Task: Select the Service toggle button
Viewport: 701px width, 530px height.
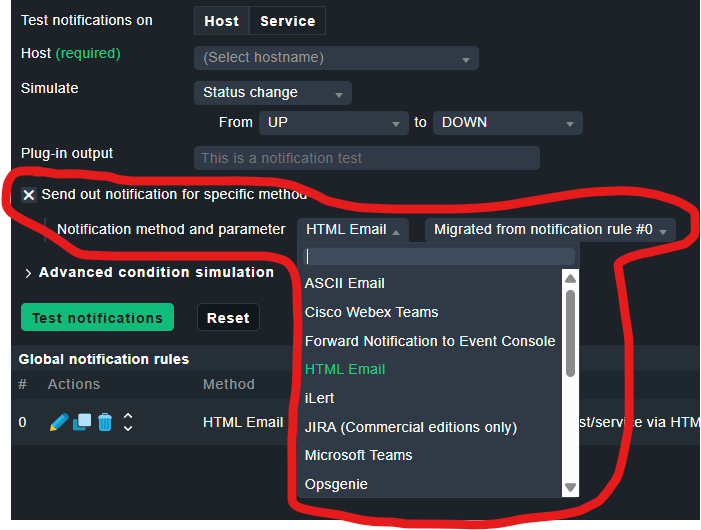Action: pyautogui.click(x=287, y=21)
